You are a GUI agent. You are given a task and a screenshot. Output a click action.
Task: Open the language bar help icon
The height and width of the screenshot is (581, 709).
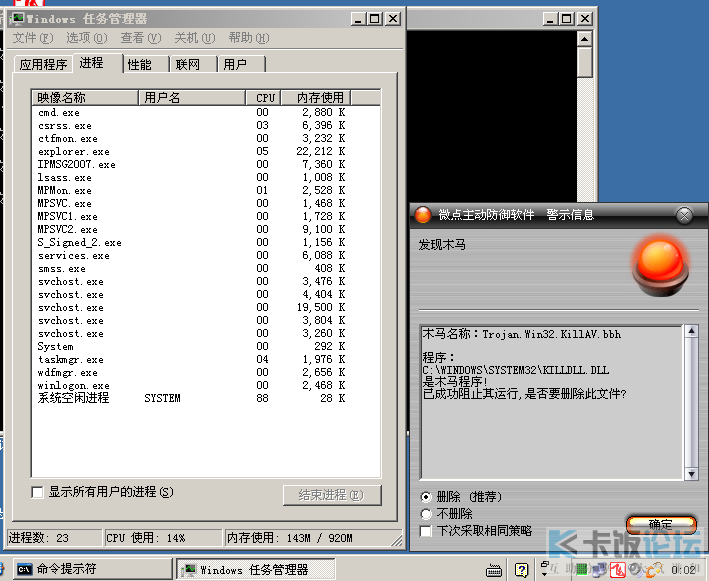(521, 570)
